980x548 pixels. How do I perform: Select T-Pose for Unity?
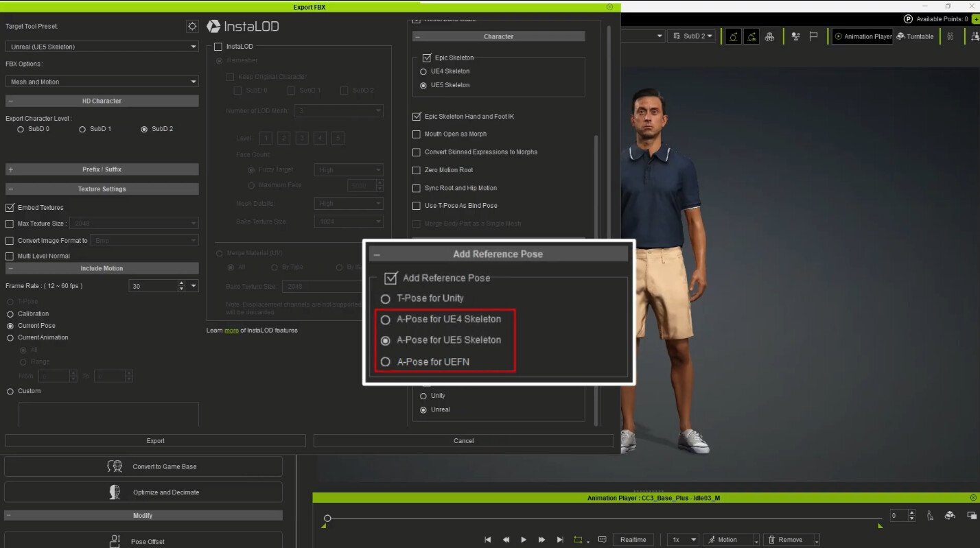pos(385,299)
